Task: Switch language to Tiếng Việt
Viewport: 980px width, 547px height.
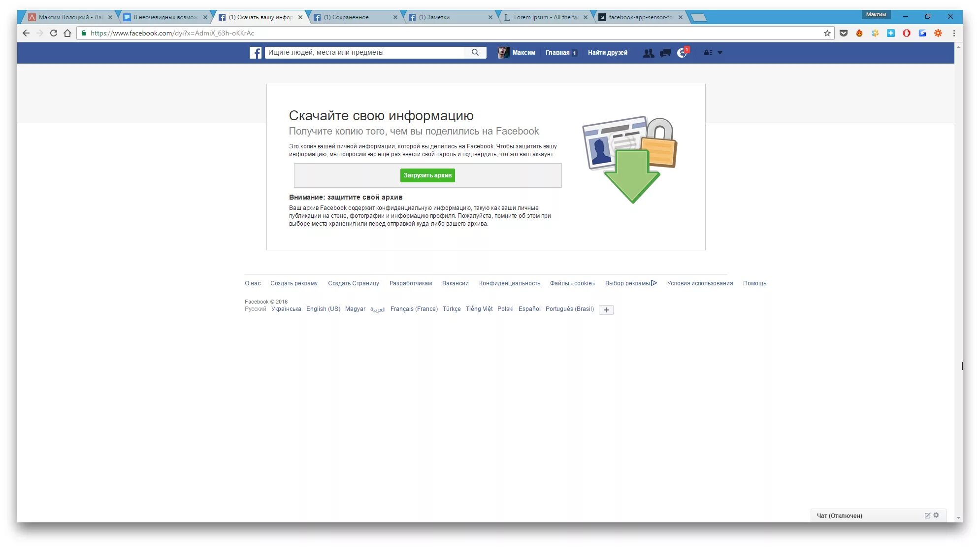Action: pyautogui.click(x=479, y=309)
